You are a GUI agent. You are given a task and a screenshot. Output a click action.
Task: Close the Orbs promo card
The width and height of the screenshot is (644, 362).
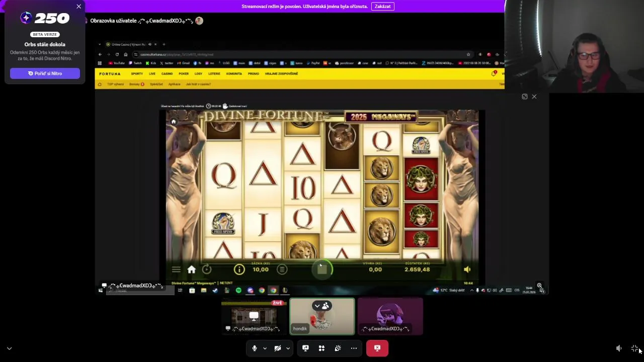pyautogui.click(x=78, y=7)
